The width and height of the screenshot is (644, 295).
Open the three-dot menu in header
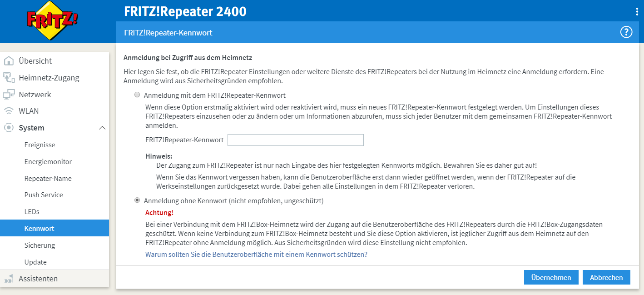tap(637, 11)
